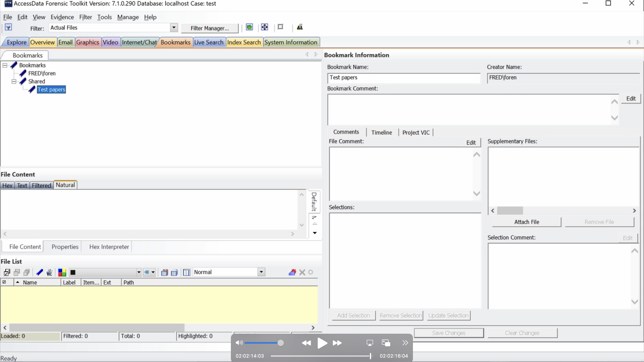
Task: Click the dotted rectangle selection toolbar icon
Action: coord(280,27)
